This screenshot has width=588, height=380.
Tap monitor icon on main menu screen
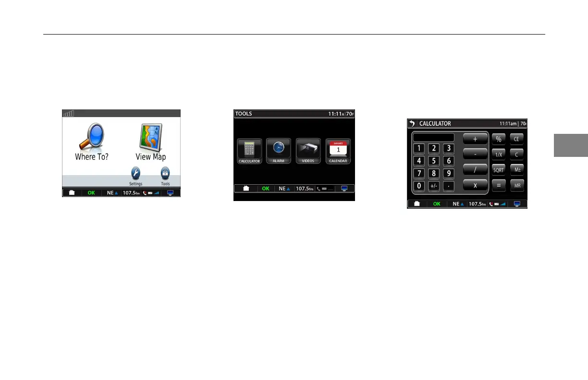click(170, 193)
